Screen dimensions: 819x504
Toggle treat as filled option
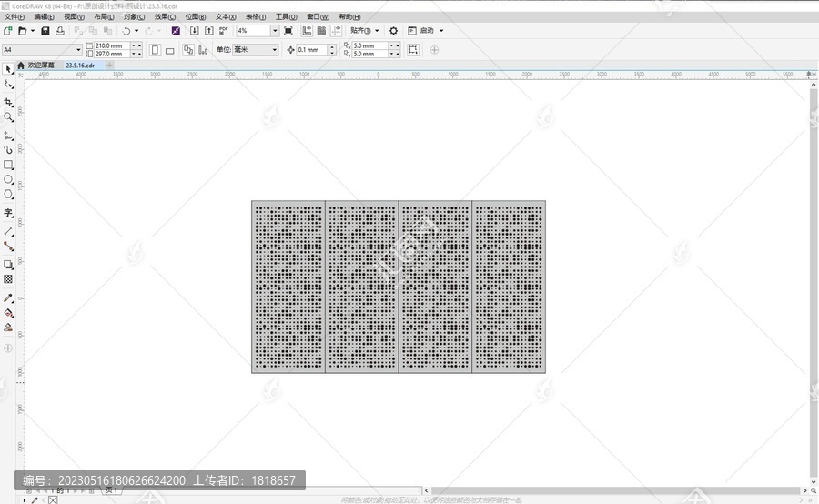413,50
